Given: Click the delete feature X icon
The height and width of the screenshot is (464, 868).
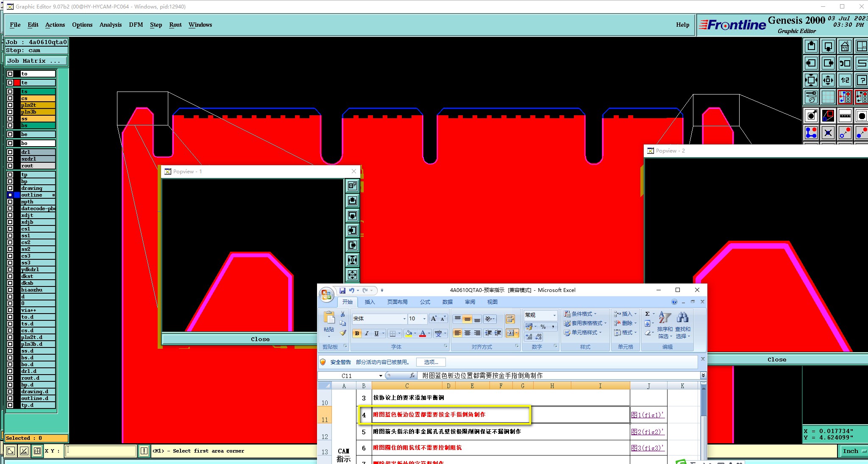Looking at the screenshot, I should pyautogui.click(x=828, y=133).
